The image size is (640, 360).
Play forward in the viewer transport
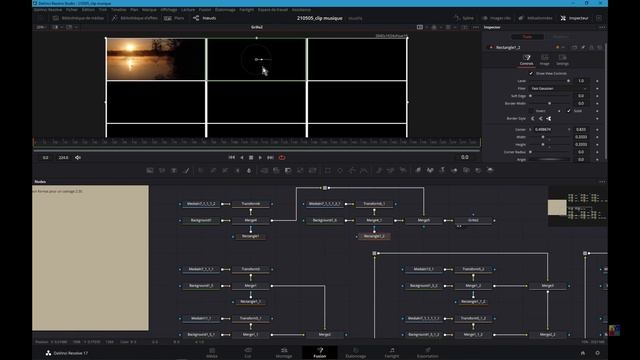tap(260, 158)
